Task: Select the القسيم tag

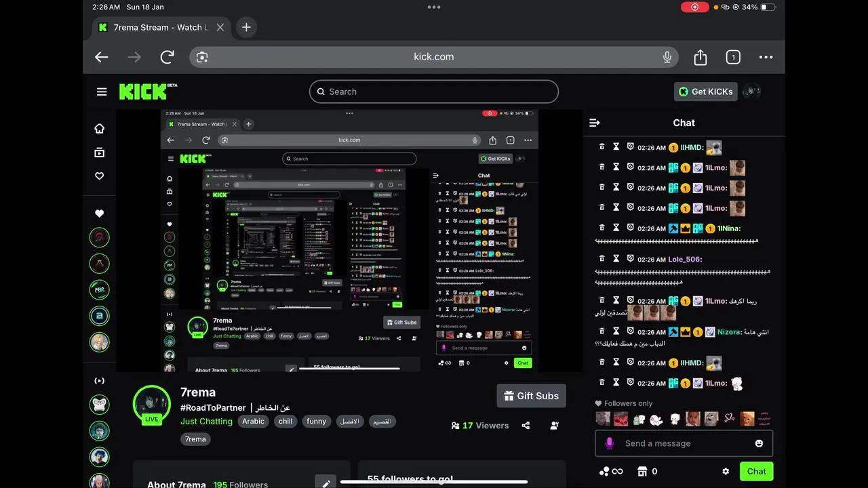Action: coord(382,421)
